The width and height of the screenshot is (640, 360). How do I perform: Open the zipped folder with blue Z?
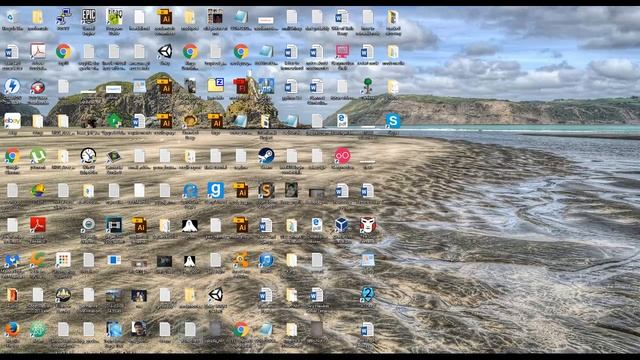216,86
